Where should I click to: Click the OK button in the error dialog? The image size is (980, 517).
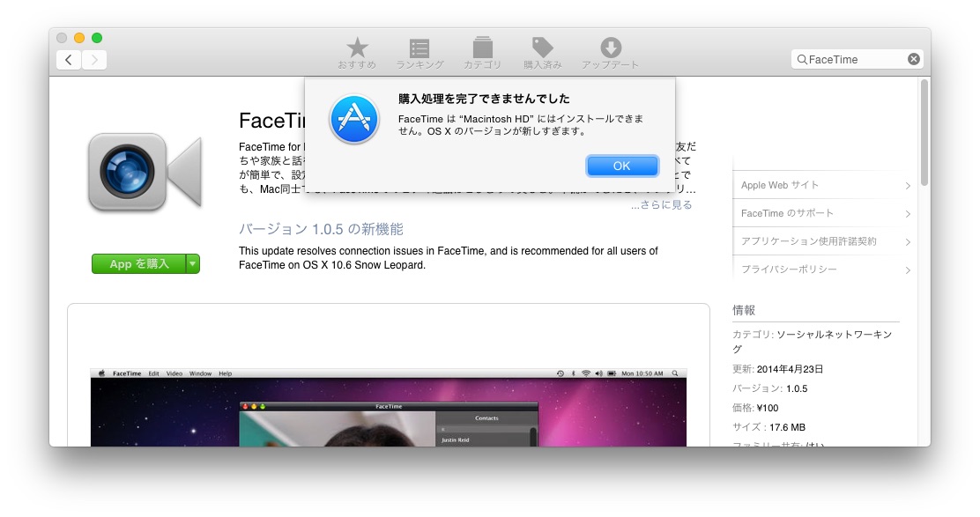622,166
